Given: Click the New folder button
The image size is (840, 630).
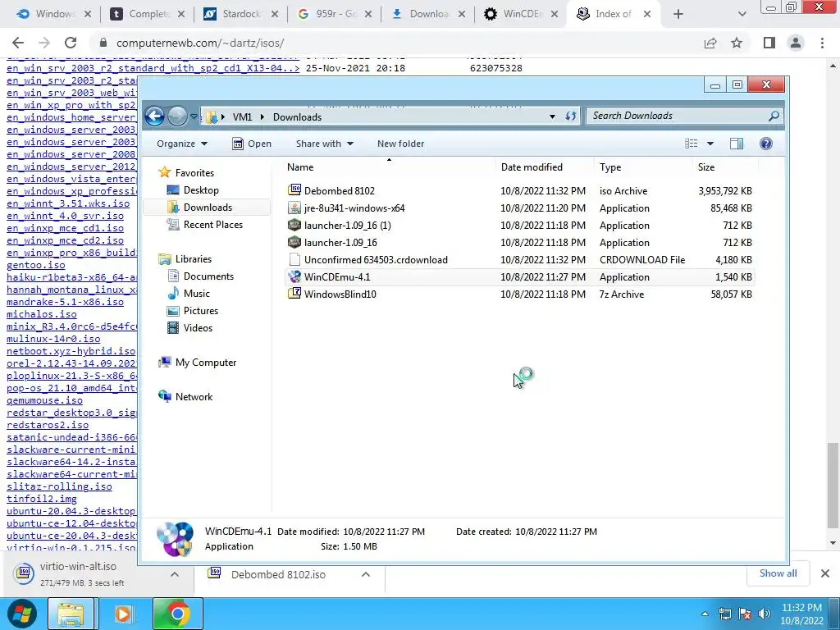Looking at the screenshot, I should pos(400,144).
